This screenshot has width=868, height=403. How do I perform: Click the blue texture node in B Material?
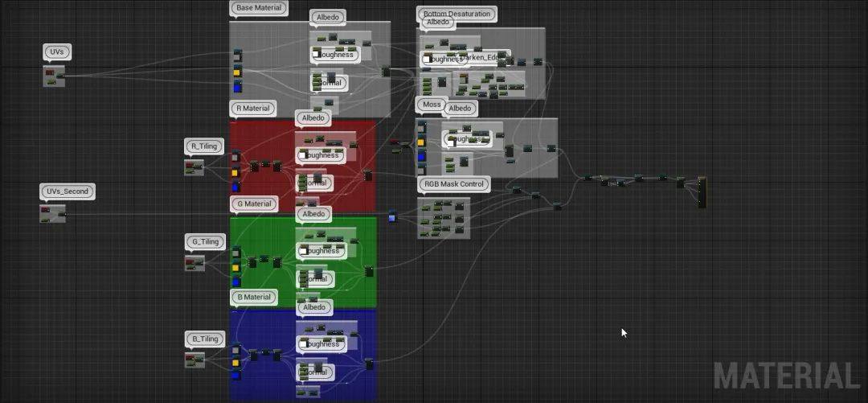235,376
